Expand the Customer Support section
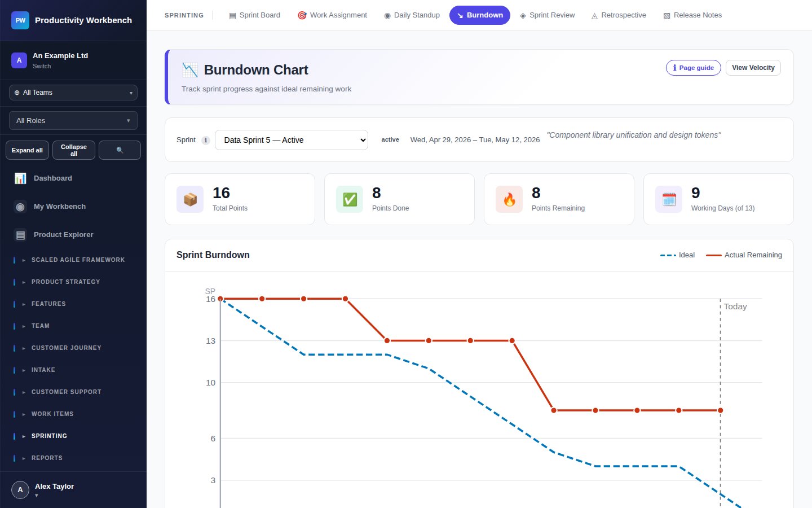 (x=73, y=392)
